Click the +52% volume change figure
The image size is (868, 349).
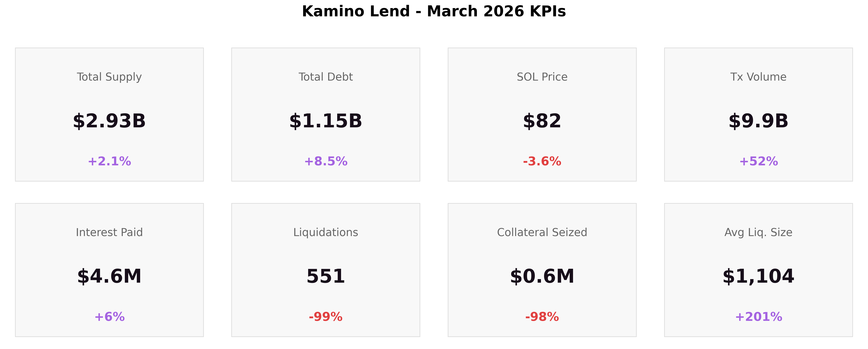point(758,161)
